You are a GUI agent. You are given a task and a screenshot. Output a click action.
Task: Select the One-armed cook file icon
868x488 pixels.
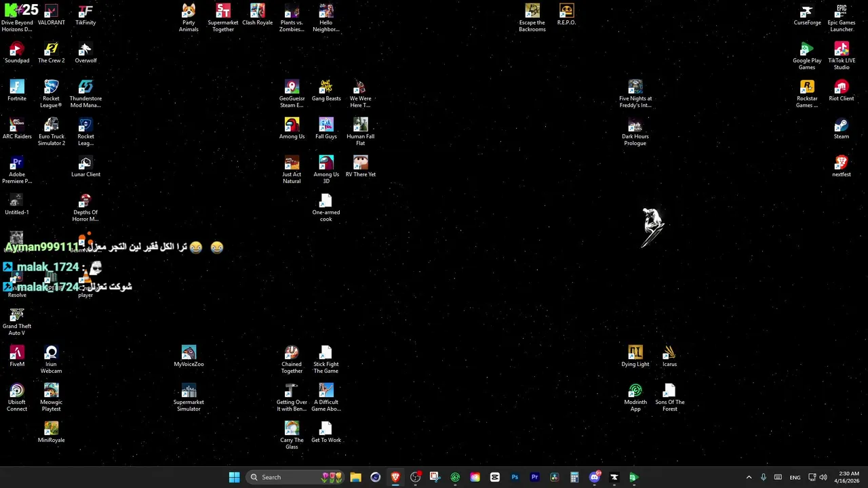click(326, 208)
